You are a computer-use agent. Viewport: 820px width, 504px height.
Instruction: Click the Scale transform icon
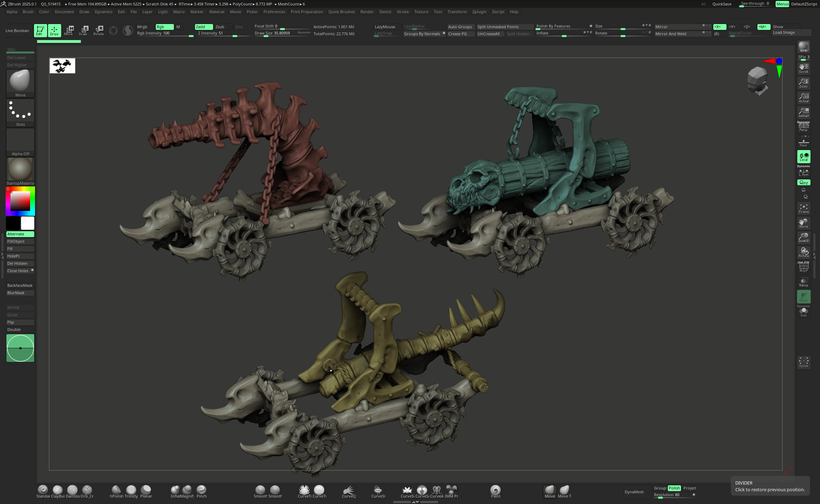83,31
